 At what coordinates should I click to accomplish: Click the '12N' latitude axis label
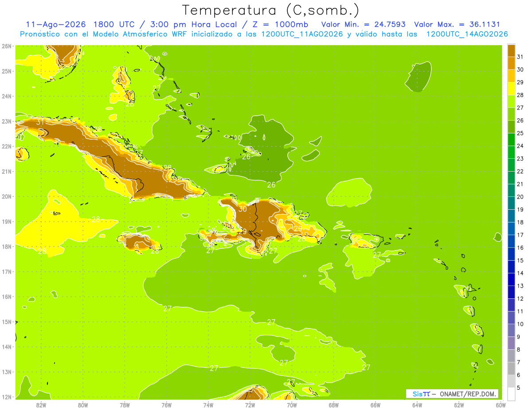pyautogui.click(x=7, y=397)
